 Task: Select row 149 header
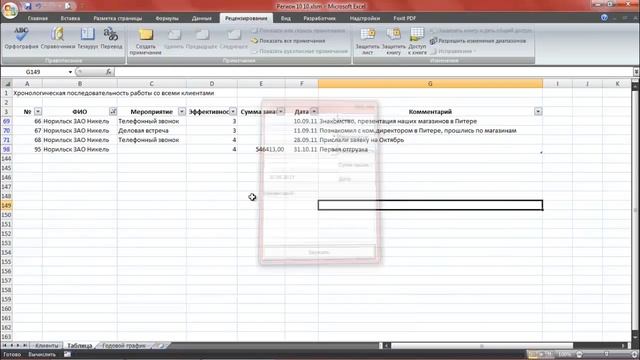click(7, 205)
